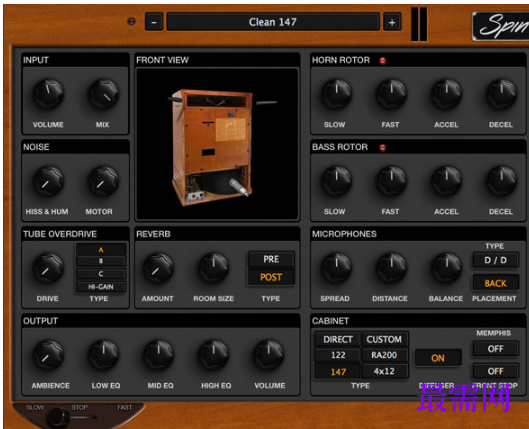
Task: Click the Leslie cabinet image in Front View
Action: pyautogui.click(x=213, y=147)
